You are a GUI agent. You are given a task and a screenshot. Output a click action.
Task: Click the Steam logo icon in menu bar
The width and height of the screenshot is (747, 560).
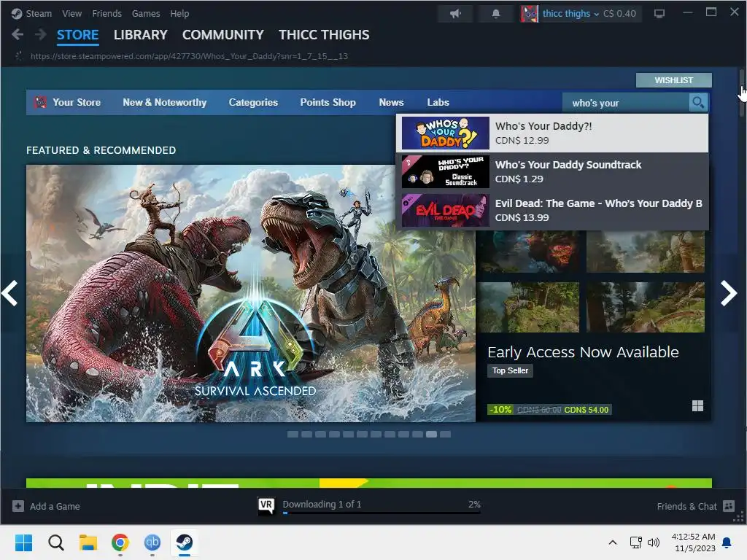coord(17,13)
